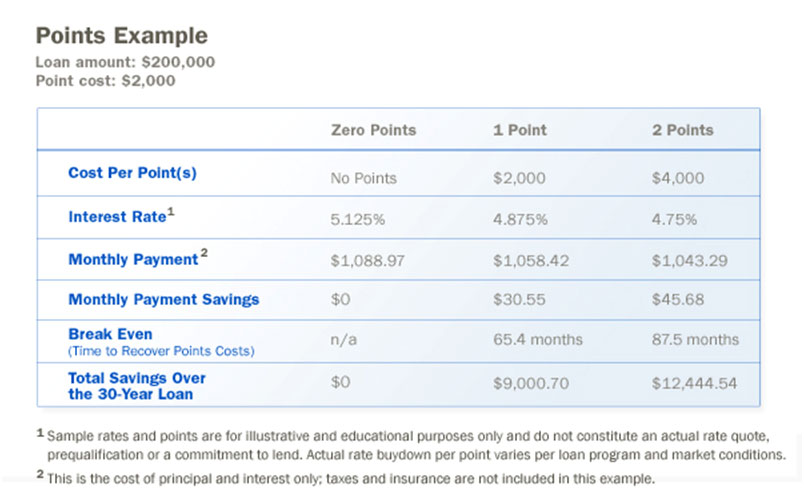Click the Total Savings Over the 30-Year Loan label

[x=137, y=386]
